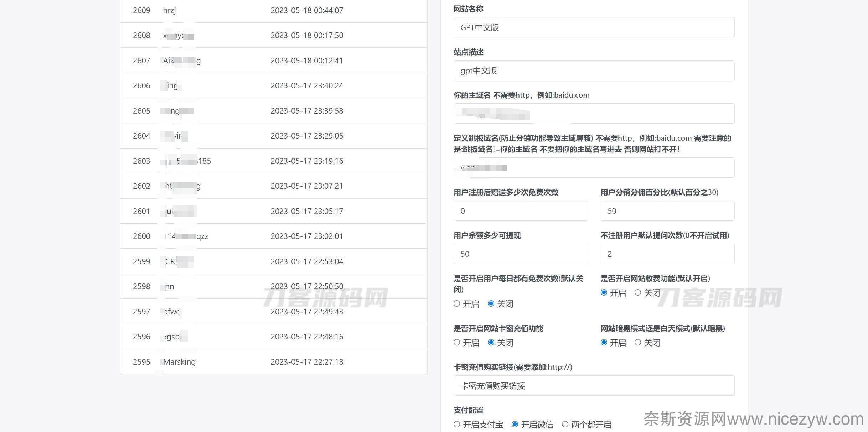
Task: Click timestamp 2023-05-17 23:40:24
Action: point(307,85)
